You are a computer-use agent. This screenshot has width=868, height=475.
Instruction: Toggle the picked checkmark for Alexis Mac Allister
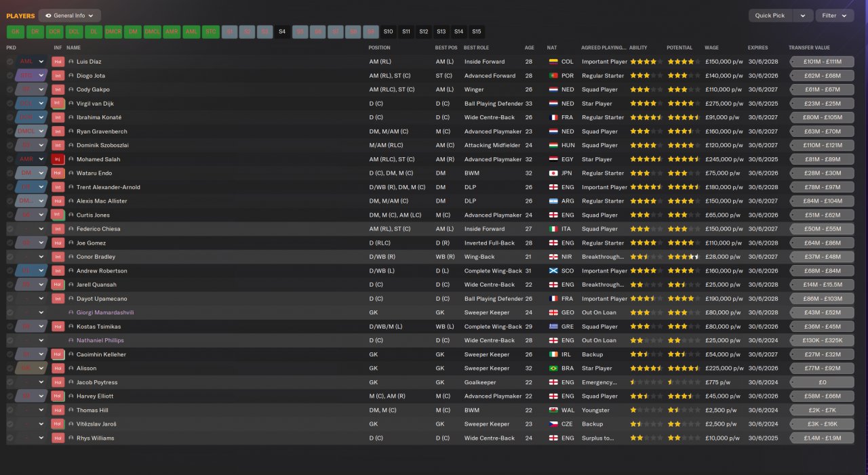(9, 201)
